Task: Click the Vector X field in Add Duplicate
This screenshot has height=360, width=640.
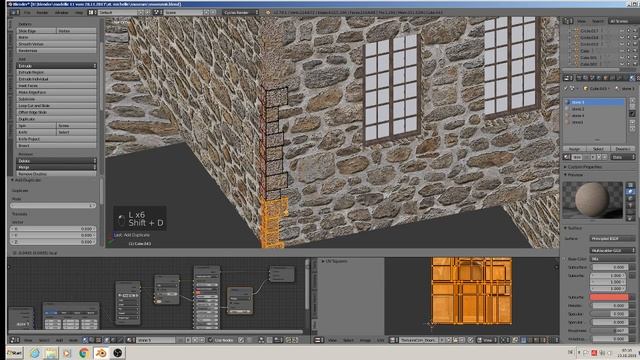Action: tap(53, 229)
